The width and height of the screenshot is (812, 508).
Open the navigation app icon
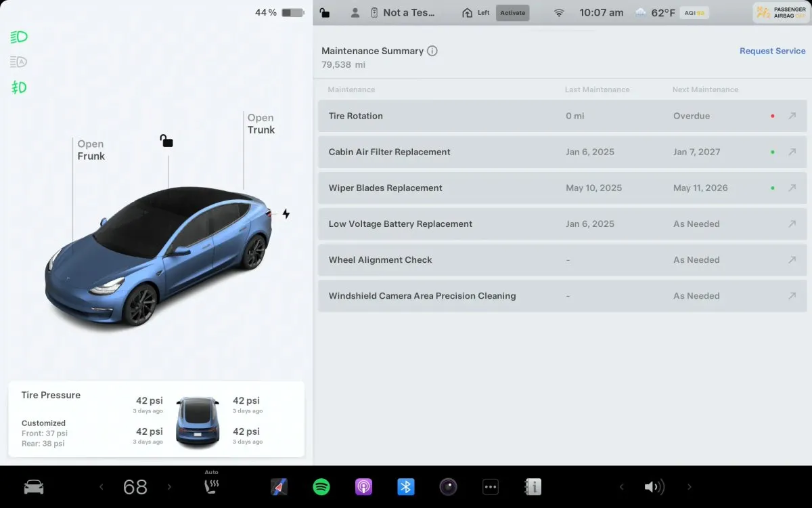click(x=279, y=486)
